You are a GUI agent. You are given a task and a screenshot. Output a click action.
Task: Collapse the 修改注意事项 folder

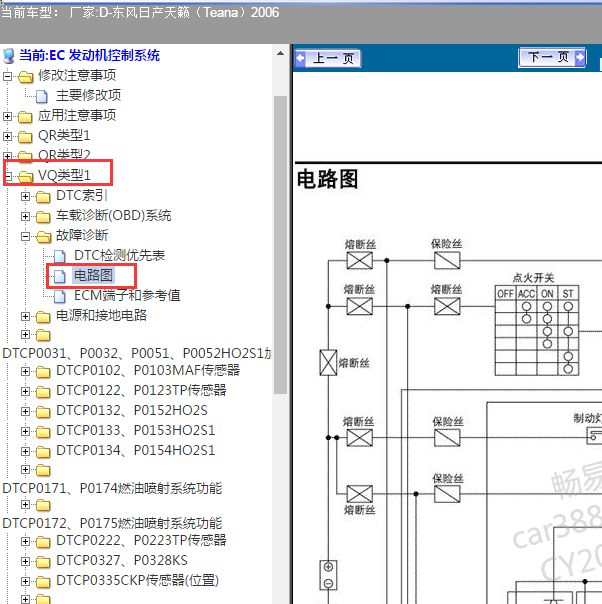[x=7, y=76]
